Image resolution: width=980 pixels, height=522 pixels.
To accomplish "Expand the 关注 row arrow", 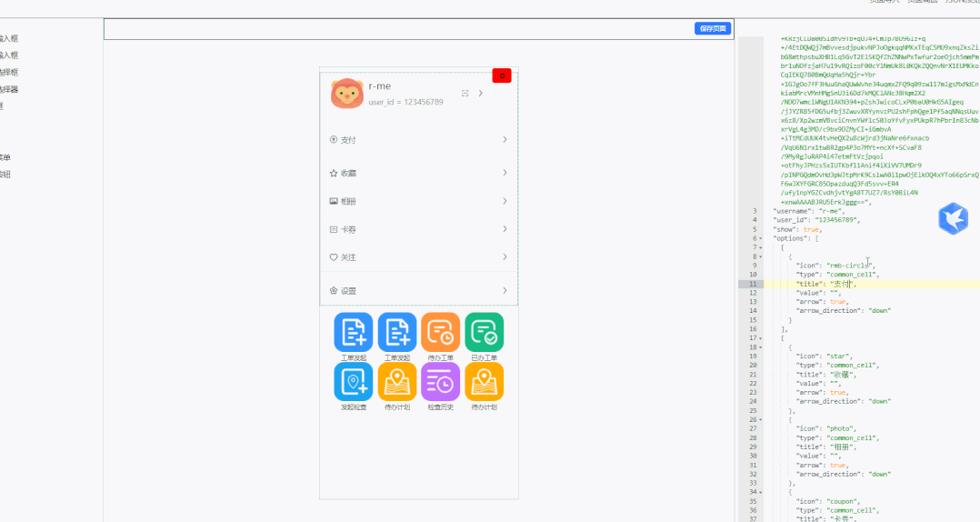I will tap(505, 257).
